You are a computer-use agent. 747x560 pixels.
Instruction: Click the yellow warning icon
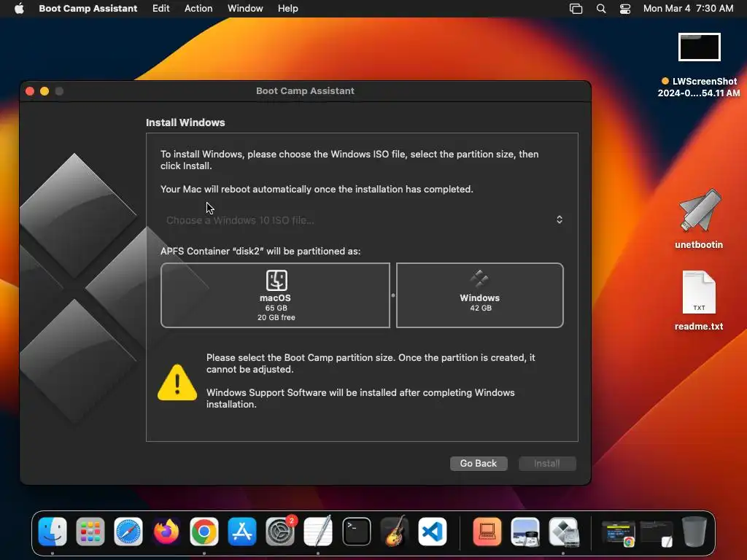pyautogui.click(x=177, y=382)
